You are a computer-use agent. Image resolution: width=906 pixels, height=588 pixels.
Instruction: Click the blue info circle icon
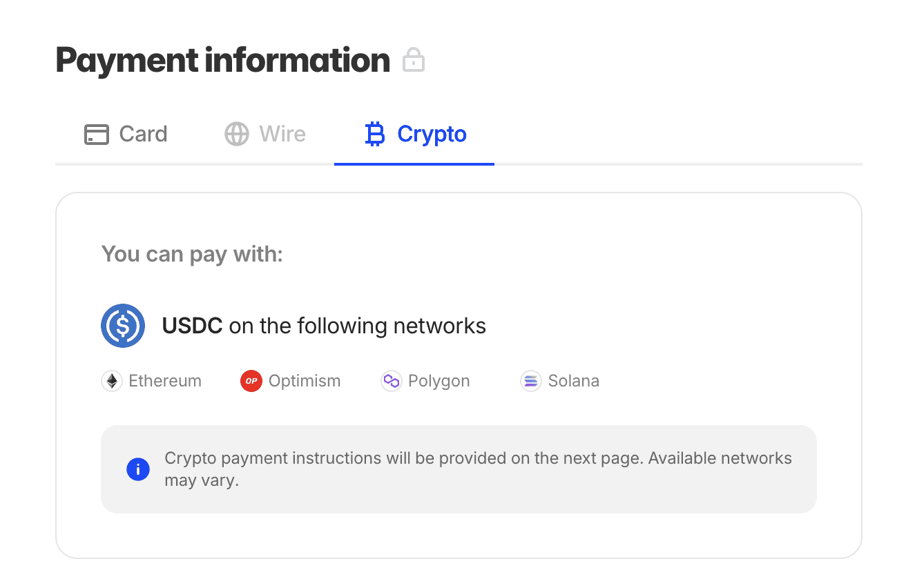click(x=138, y=469)
